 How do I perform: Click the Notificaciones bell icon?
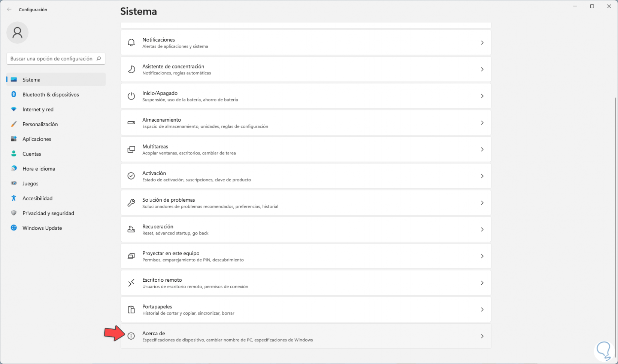[131, 43]
